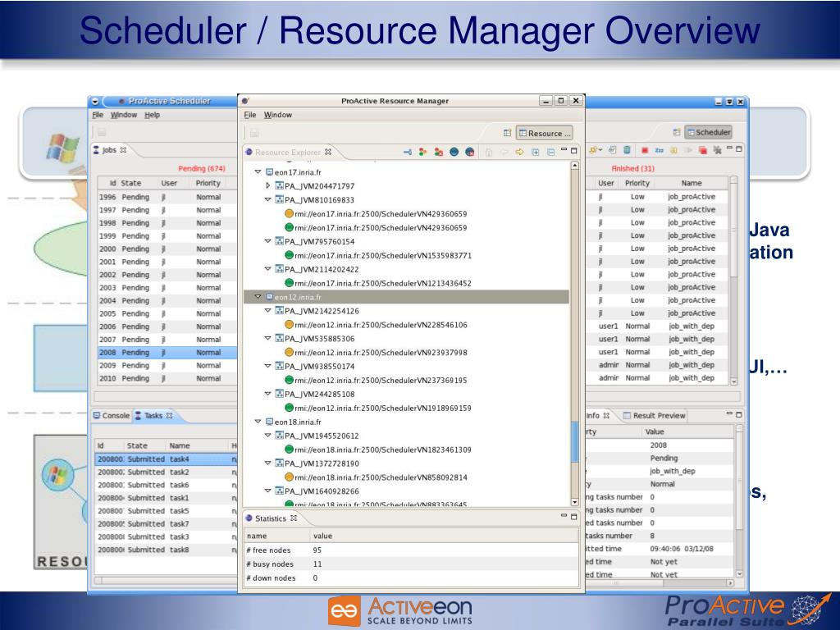
Task: Click the plain blue sphere toolbar icon
Action: click(x=454, y=152)
